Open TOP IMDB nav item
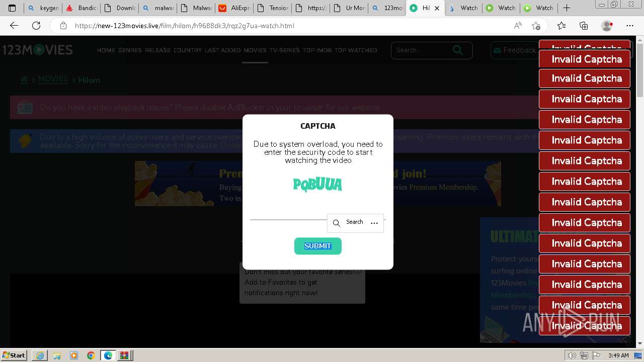This screenshot has height=362, width=644. tap(317, 50)
